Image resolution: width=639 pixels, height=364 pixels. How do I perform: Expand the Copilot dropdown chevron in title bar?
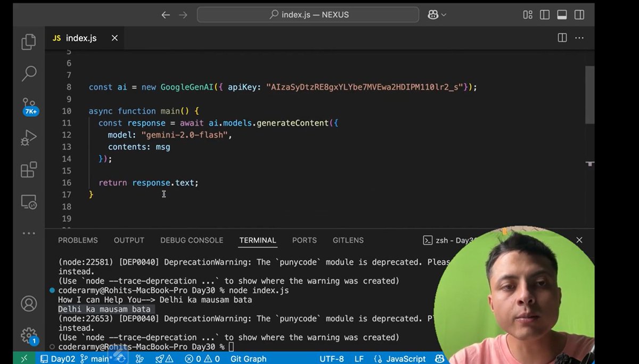coord(444,15)
